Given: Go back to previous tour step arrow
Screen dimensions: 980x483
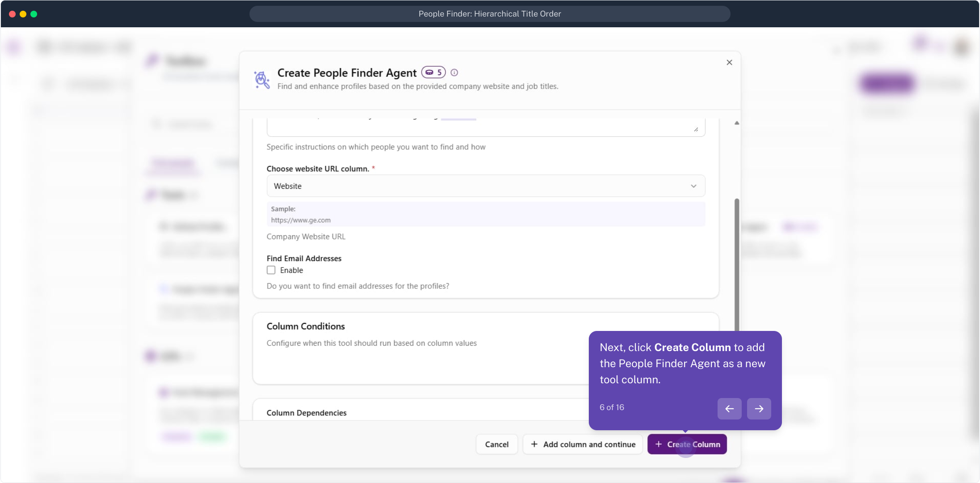Looking at the screenshot, I should click(x=729, y=409).
